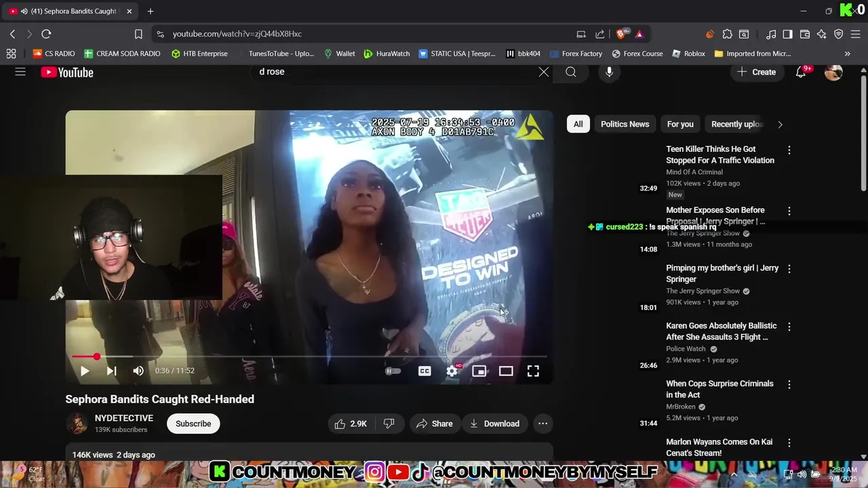Image resolution: width=868 pixels, height=488 pixels.
Task: Like the video with 2.9K likes
Action: click(350, 424)
